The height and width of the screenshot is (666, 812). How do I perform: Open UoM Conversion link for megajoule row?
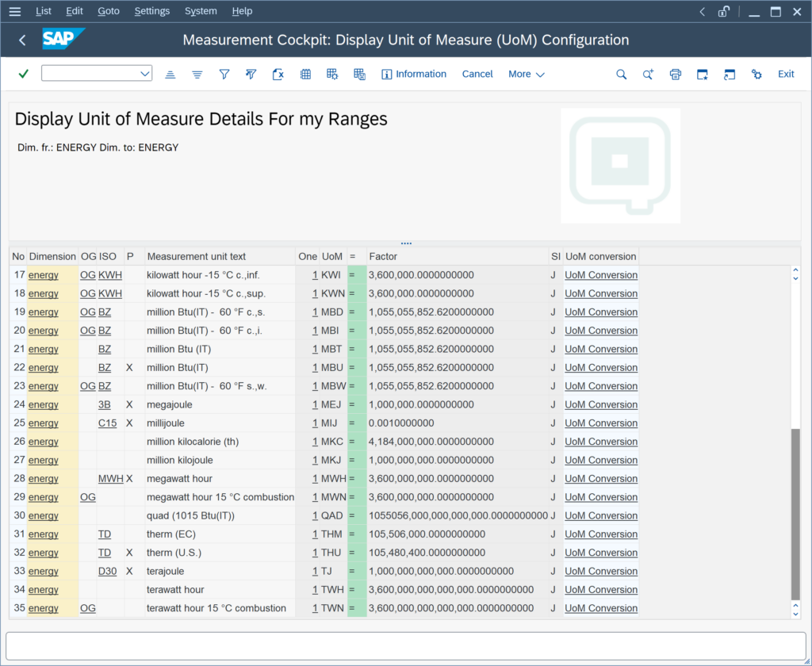(601, 404)
